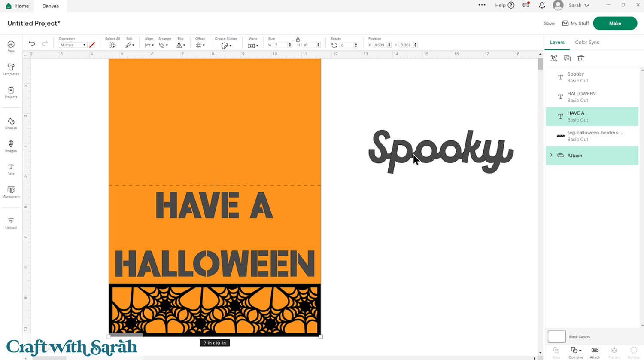
Task: Add Text from sidebar
Action: pyautogui.click(x=11, y=169)
